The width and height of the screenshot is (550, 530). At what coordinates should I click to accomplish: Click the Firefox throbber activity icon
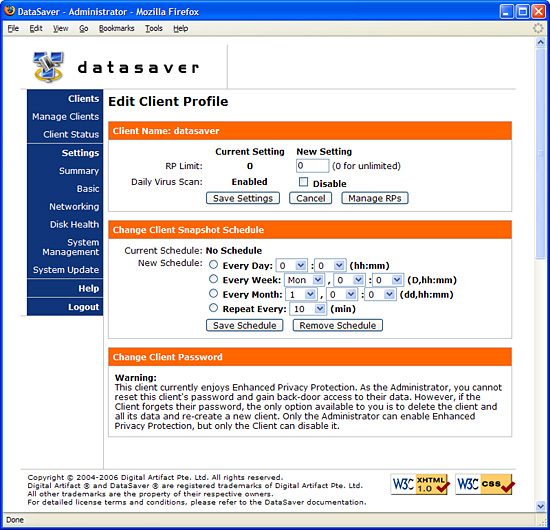pos(538,28)
